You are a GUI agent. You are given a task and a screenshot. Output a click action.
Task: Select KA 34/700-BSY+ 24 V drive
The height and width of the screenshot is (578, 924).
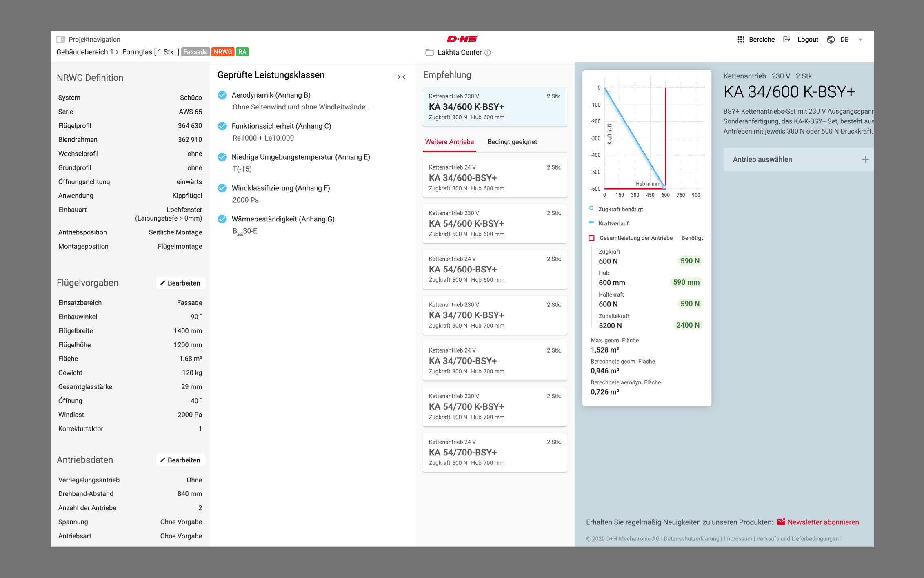tap(495, 361)
